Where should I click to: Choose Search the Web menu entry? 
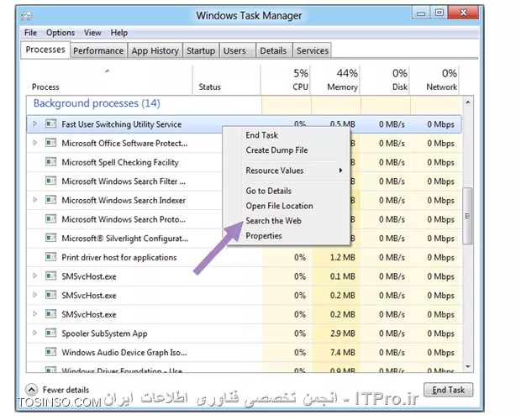[273, 221]
